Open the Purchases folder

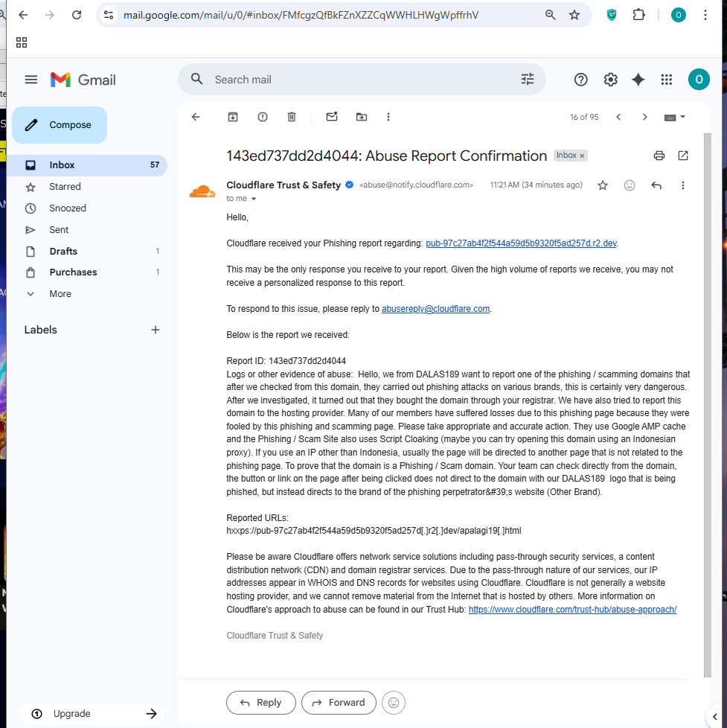(87, 272)
